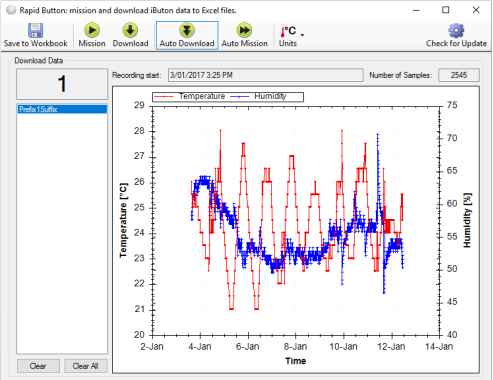Check for Update via gear icon

(x=456, y=30)
